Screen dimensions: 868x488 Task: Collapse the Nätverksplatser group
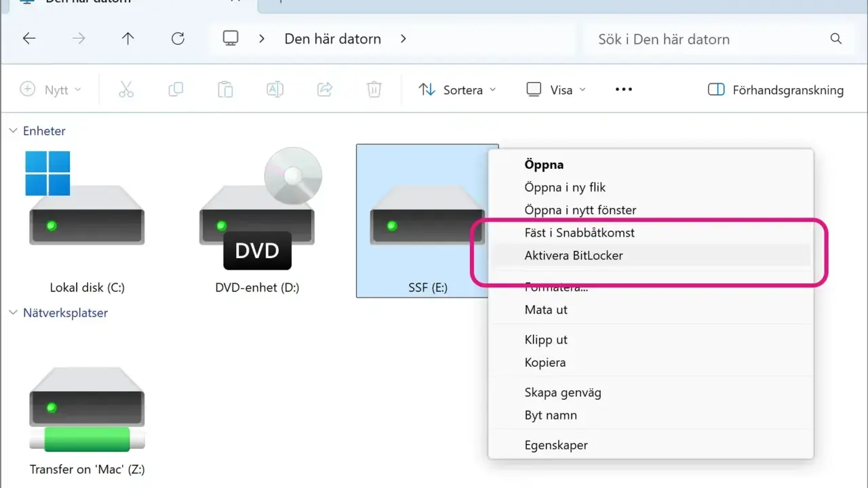pyautogui.click(x=13, y=312)
